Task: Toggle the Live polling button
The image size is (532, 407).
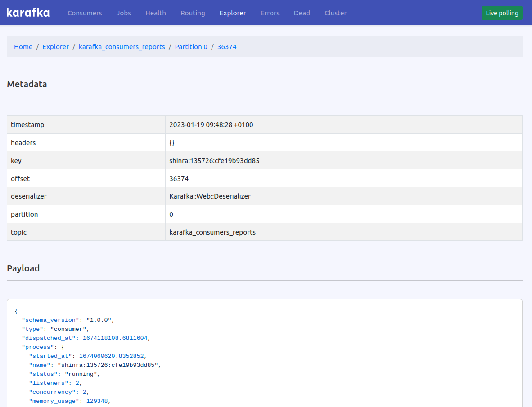Action: coord(502,13)
